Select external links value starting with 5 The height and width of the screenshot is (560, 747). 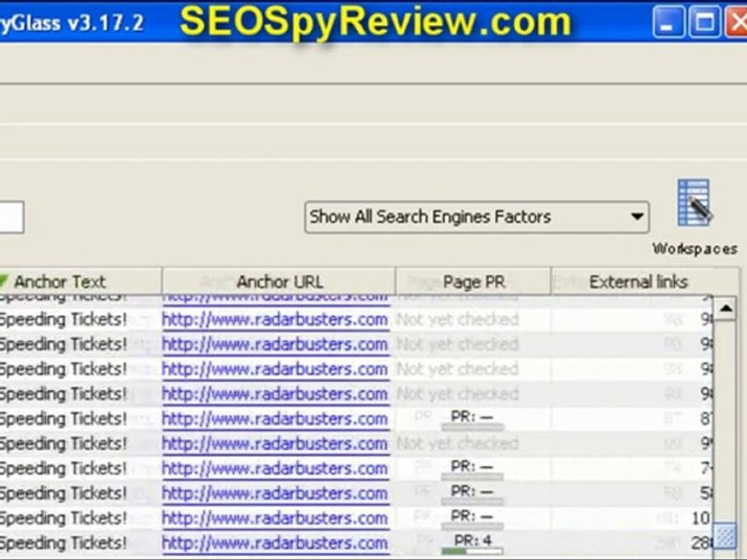(706, 493)
